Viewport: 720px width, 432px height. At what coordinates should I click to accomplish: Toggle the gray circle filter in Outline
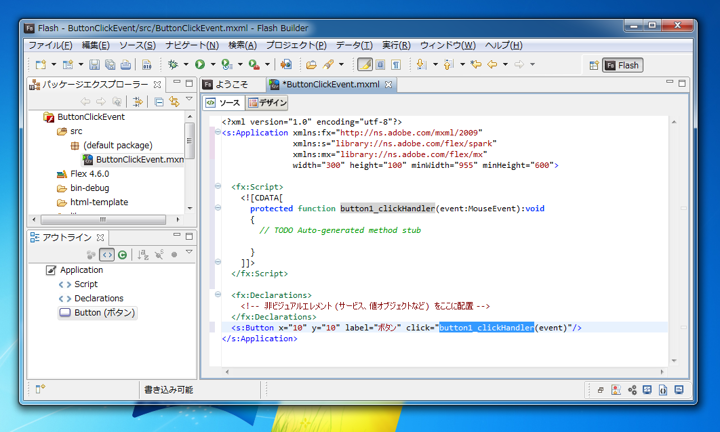click(x=174, y=255)
